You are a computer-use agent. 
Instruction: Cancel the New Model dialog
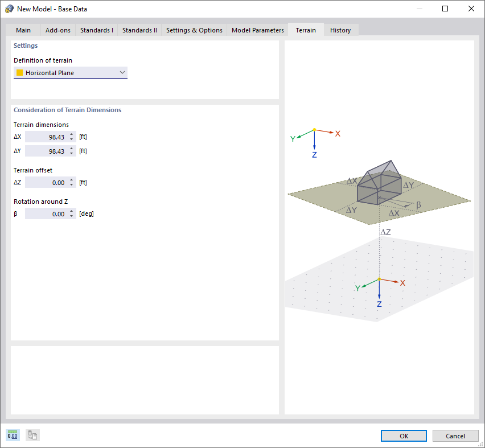tap(455, 435)
